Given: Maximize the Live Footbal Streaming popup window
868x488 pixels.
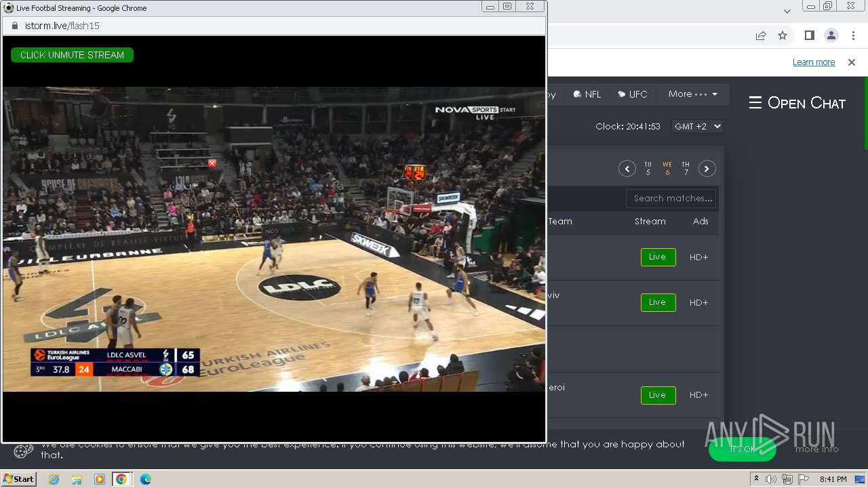Looking at the screenshot, I should click(x=507, y=7).
